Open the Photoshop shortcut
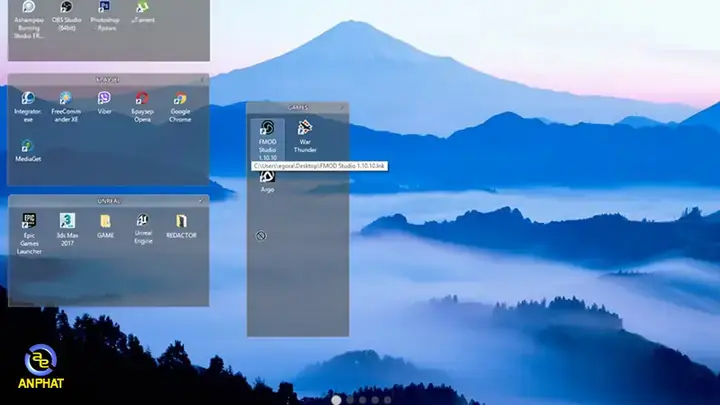The height and width of the screenshot is (405, 720). tap(104, 8)
